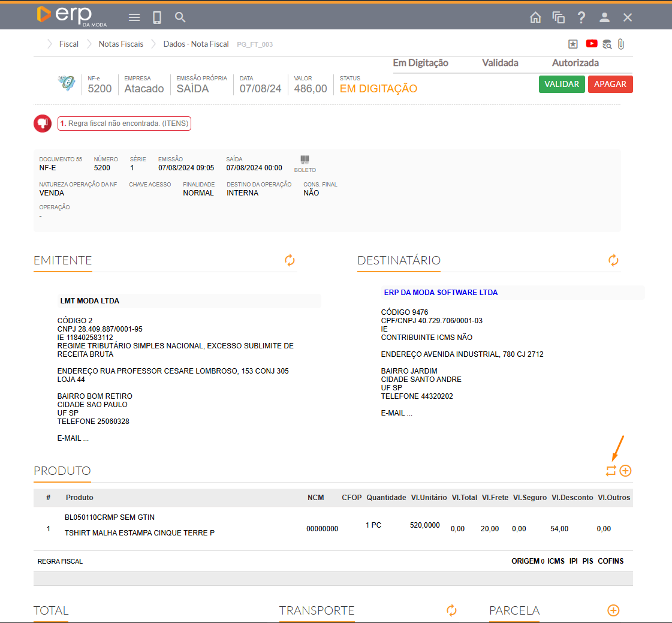
Task: Click the paperclip attachments icon
Action: pos(621,44)
